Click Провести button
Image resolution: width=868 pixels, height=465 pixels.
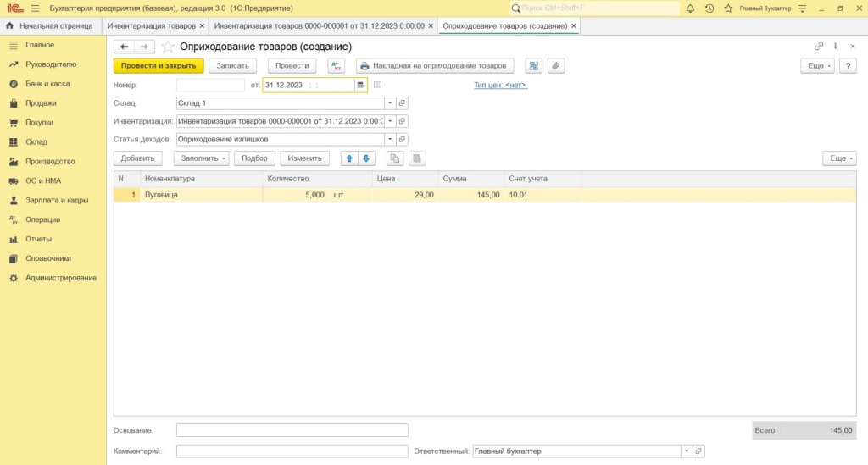point(292,66)
